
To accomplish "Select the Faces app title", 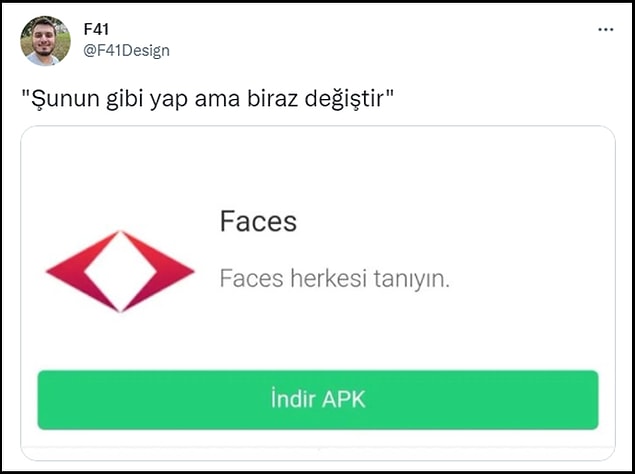I will (x=258, y=221).
